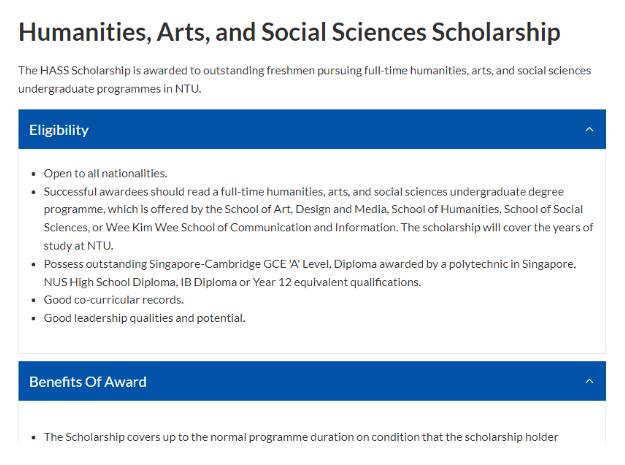
Task: Click 'undergraduate programmes in NTU' intro text
Action: point(110,88)
